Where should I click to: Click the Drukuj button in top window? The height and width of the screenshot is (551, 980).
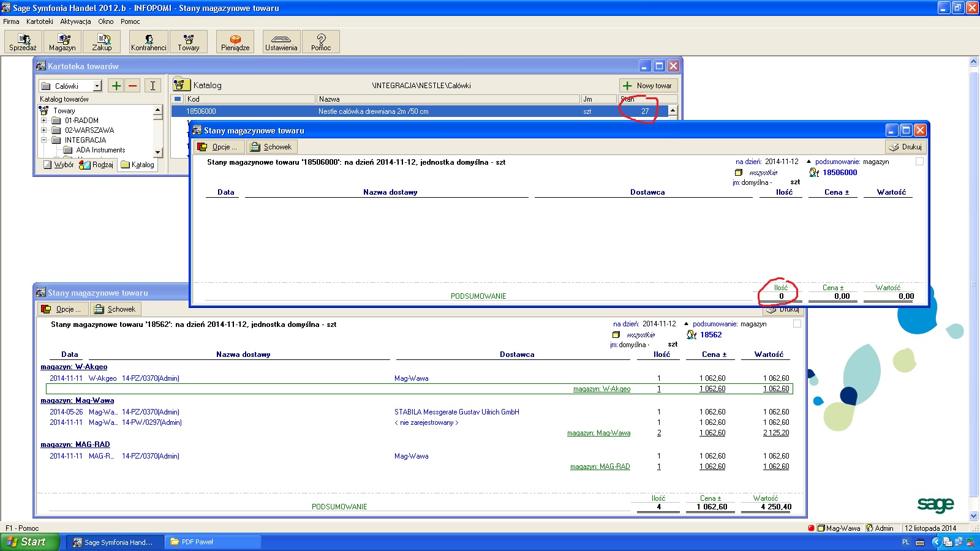pos(905,147)
